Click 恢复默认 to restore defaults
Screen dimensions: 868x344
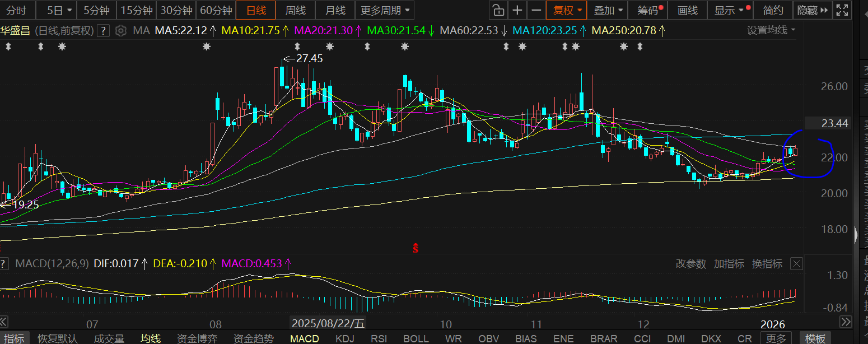[x=58, y=338]
